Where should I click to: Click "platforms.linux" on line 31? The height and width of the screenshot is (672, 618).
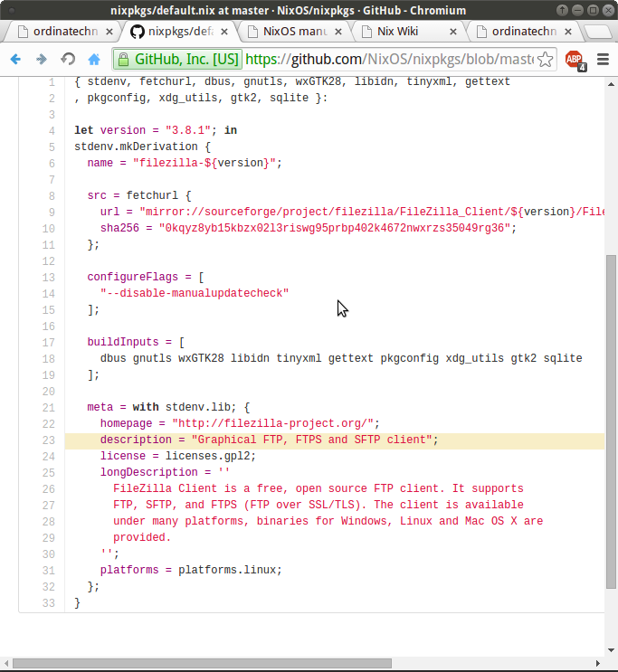227,570
